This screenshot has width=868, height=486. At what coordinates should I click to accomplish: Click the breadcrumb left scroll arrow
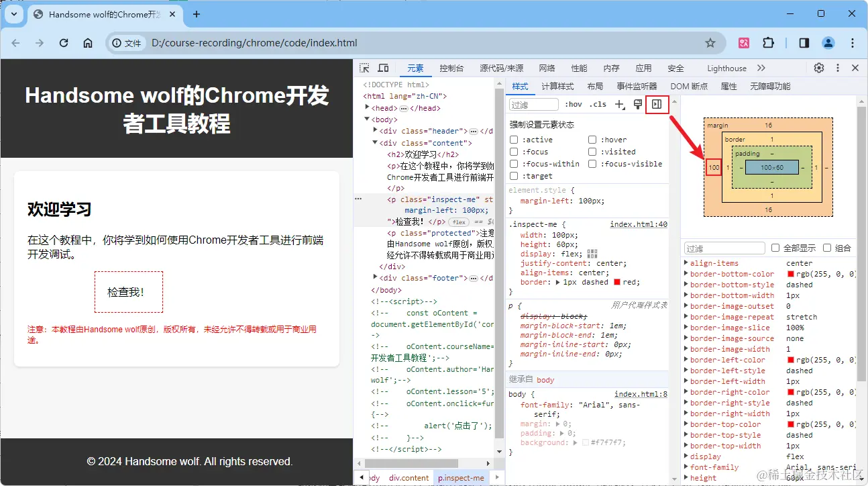362,477
